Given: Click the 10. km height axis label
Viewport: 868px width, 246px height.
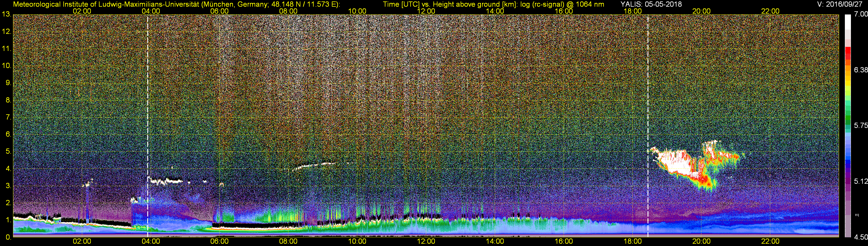Looking at the screenshot, I should pyautogui.click(x=6, y=65).
